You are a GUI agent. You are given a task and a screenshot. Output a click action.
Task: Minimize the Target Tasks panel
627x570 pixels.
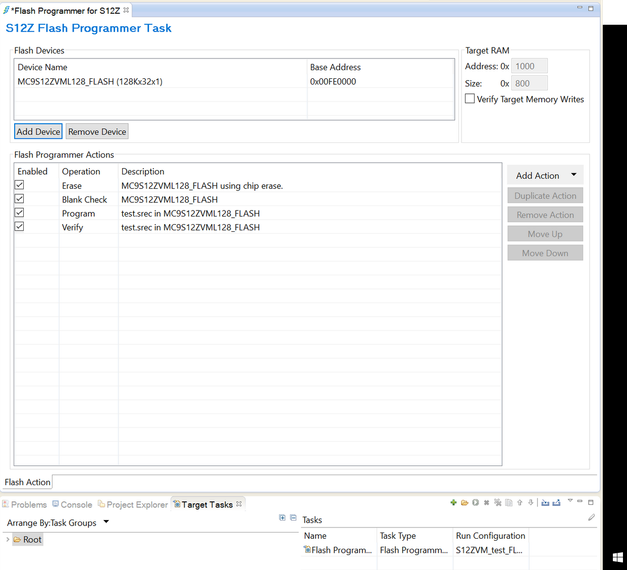click(580, 500)
